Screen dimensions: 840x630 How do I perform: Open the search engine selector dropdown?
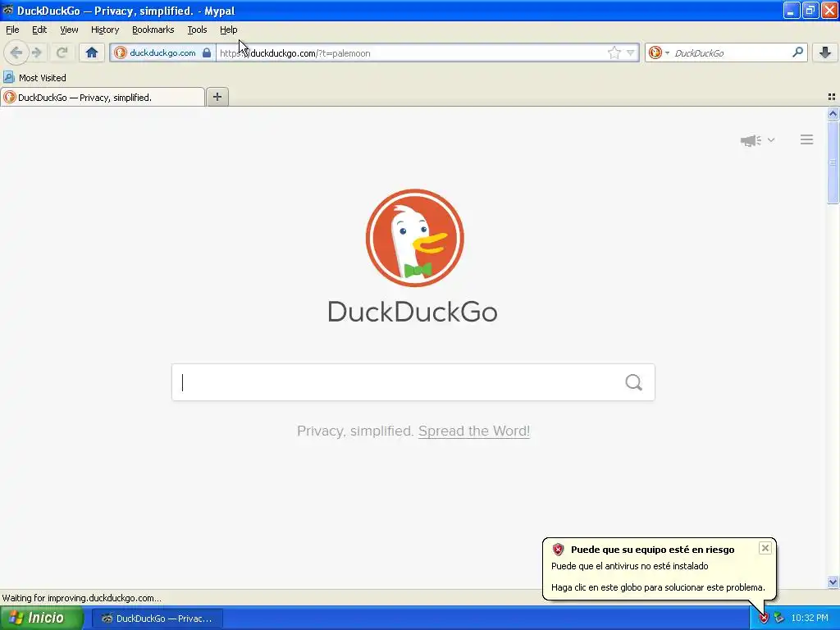[x=659, y=52]
